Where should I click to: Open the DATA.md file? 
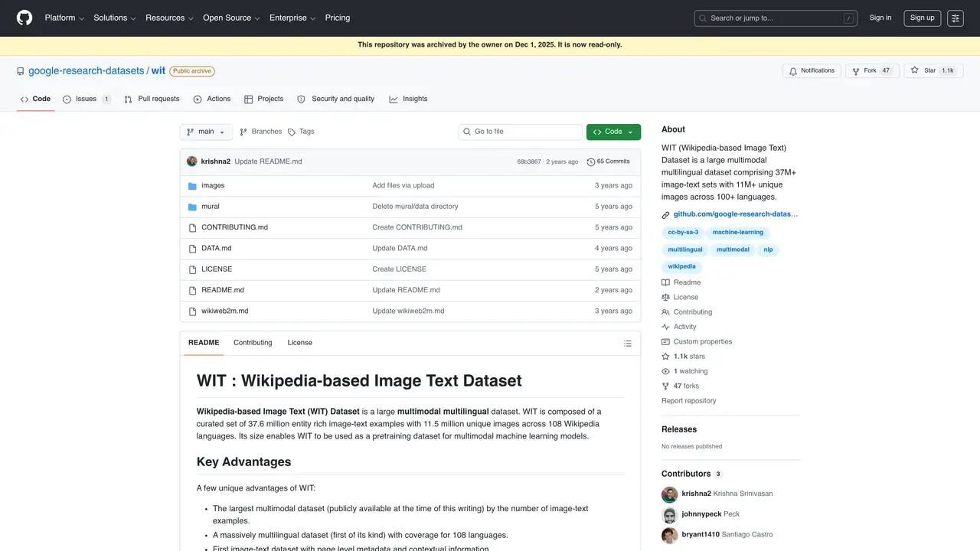click(x=217, y=249)
